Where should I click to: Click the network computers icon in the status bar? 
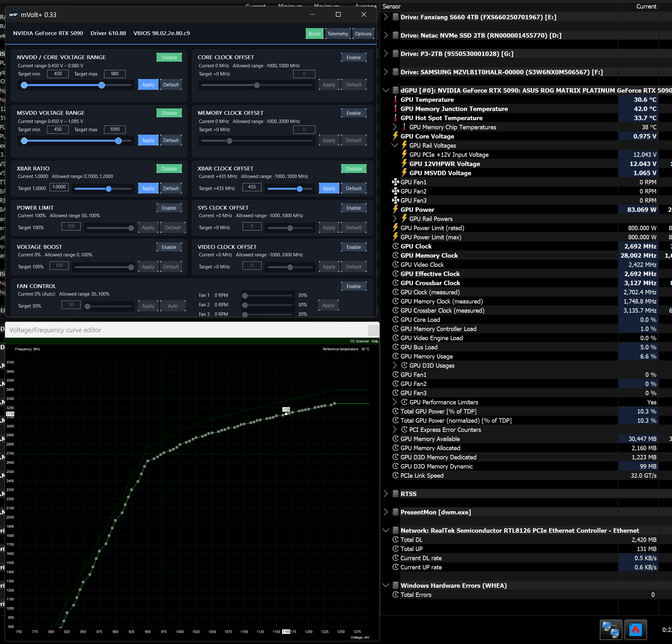pos(611,629)
